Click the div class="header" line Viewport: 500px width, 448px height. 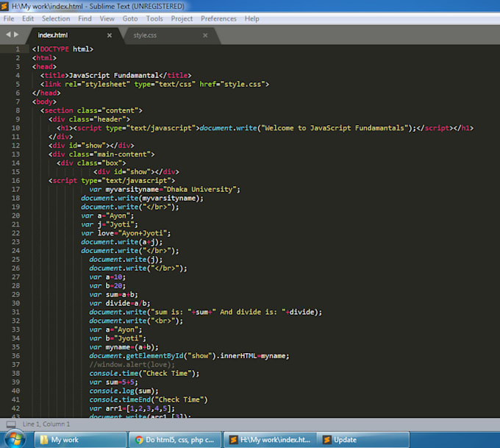[x=89, y=119]
